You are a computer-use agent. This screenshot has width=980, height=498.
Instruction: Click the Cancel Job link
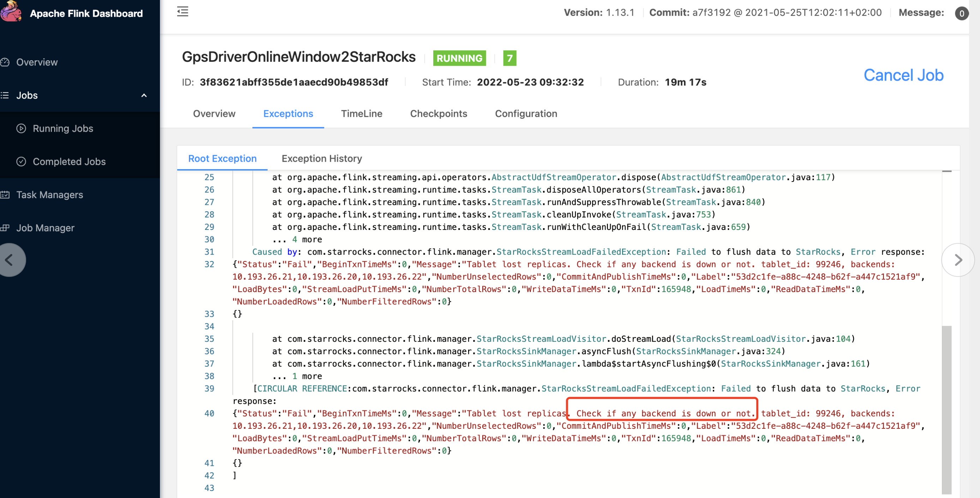pos(903,75)
